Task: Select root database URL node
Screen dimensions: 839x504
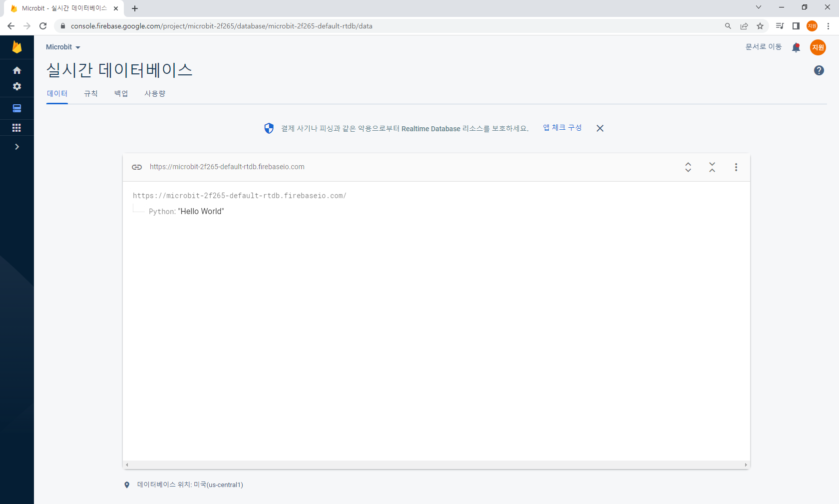Action: pyautogui.click(x=240, y=196)
